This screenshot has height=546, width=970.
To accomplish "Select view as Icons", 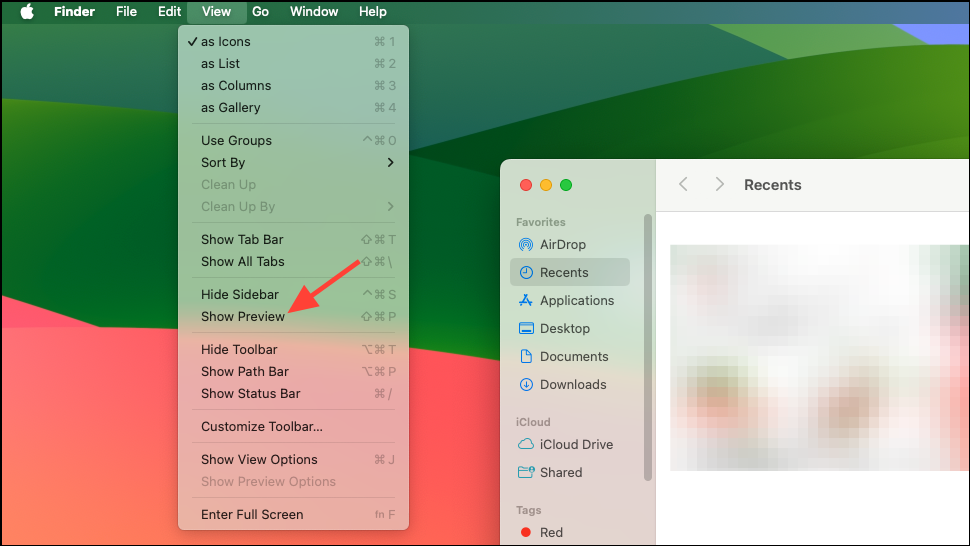I will coord(293,41).
